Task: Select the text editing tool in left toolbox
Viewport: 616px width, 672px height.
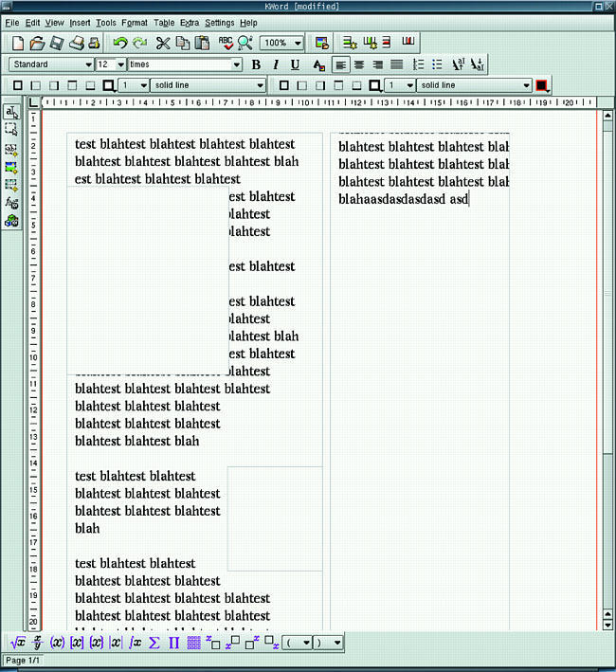Action: pos(11,113)
